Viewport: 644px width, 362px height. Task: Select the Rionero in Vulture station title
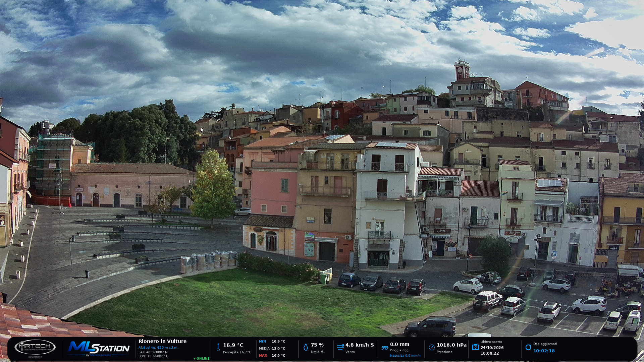tap(162, 341)
